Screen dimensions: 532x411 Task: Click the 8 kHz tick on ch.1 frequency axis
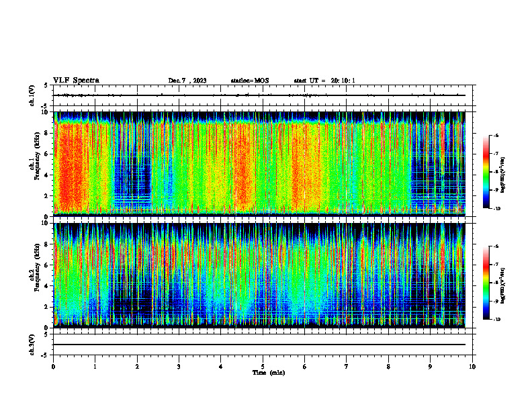(x=48, y=133)
